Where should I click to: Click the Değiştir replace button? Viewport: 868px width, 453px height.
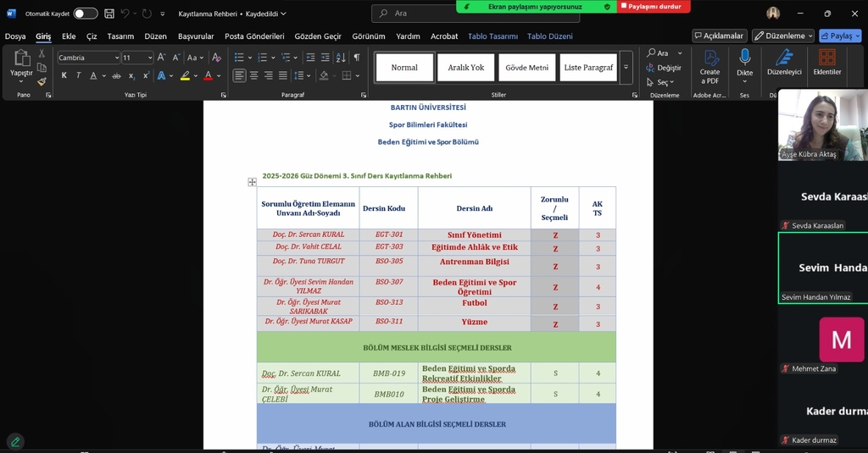[x=664, y=68]
